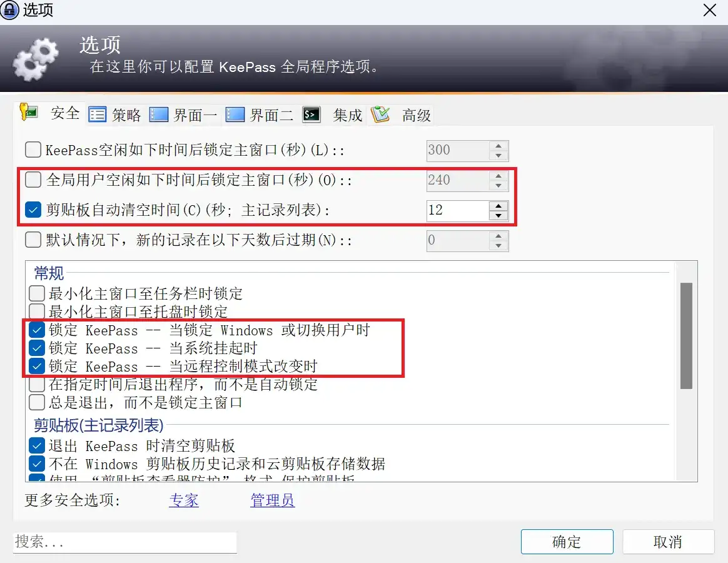This screenshot has height=563, width=728.
Task: Click the 集成 tab terminal icon
Action: 311,114
